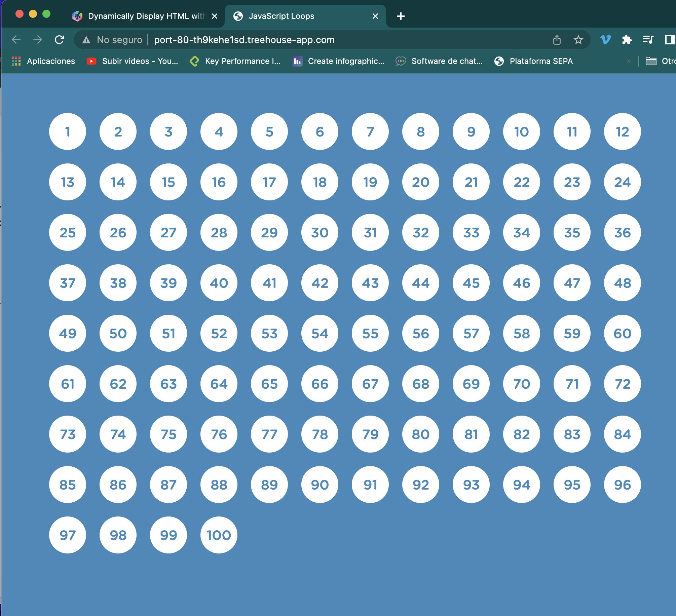Close the 'JavaScript Loops' tab
Screen dimensions: 676x616
click(x=375, y=16)
